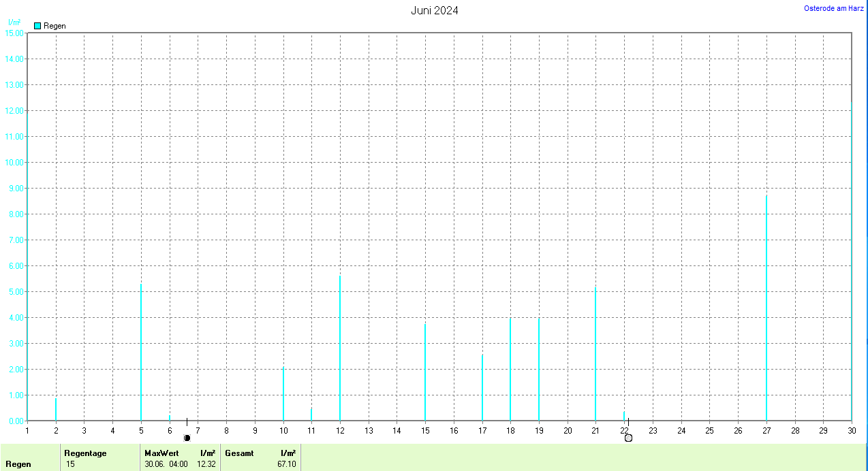
Task: Select the rain bar on day 21
Action: pos(595,354)
